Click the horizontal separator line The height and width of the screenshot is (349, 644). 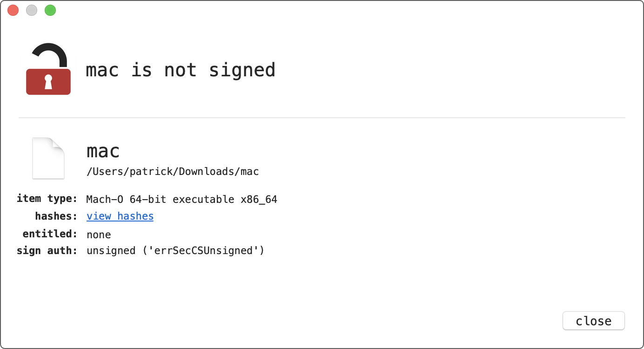click(x=322, y=118)
